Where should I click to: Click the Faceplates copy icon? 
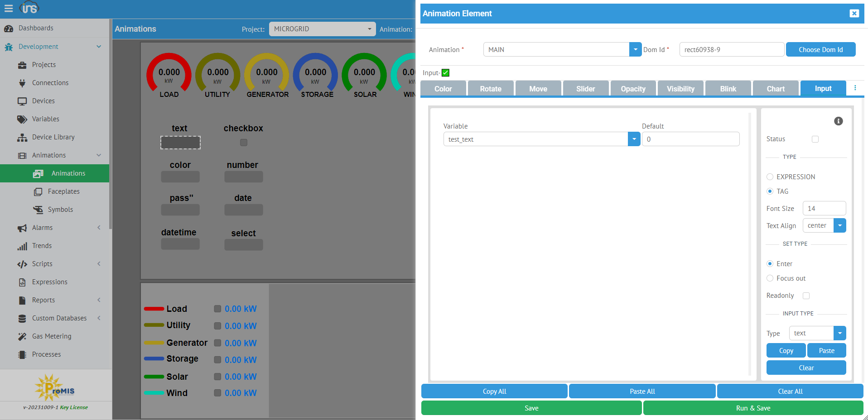(x=38, y=191)
